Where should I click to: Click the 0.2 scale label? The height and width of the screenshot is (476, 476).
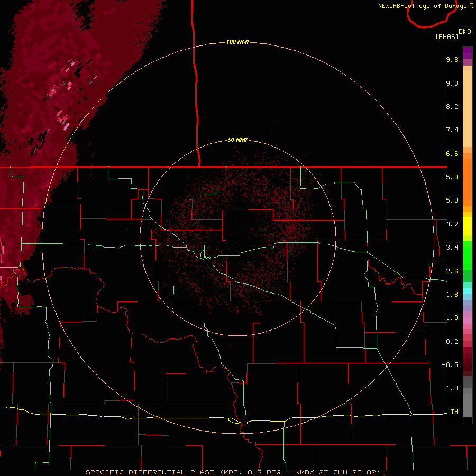452,342
